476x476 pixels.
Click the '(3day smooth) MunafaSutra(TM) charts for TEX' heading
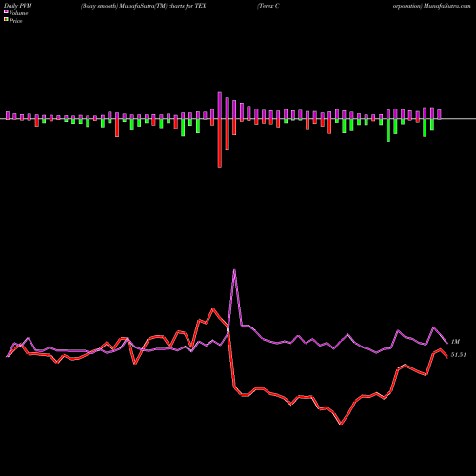click(x=143, y=6)
